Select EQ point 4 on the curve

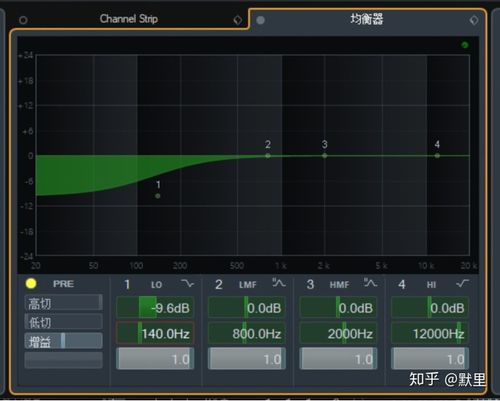pos(437,156)
